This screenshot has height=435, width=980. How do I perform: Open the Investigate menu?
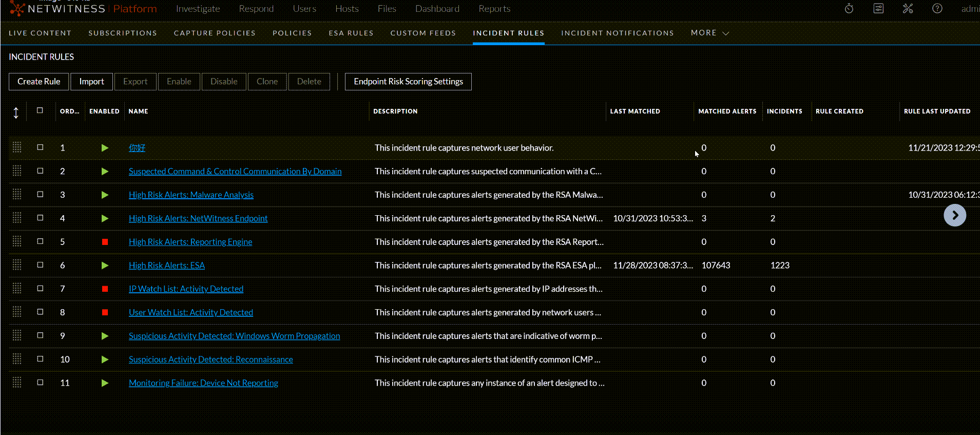198,9
